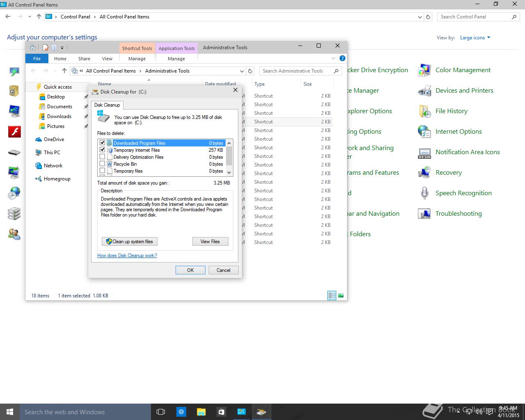525x420 pixels.
Task: Open the File History icon
Action: [x=425, y=111]
